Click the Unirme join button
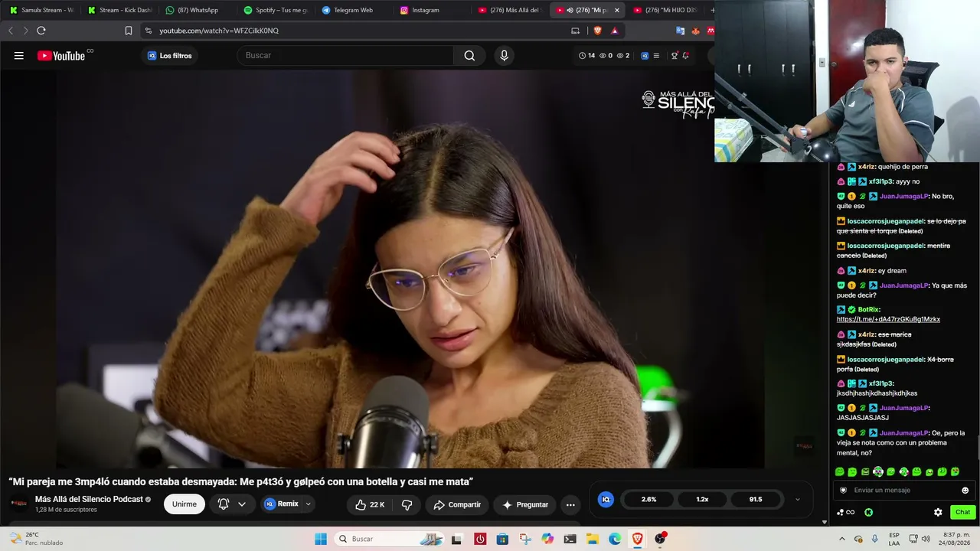 [185, 504]
